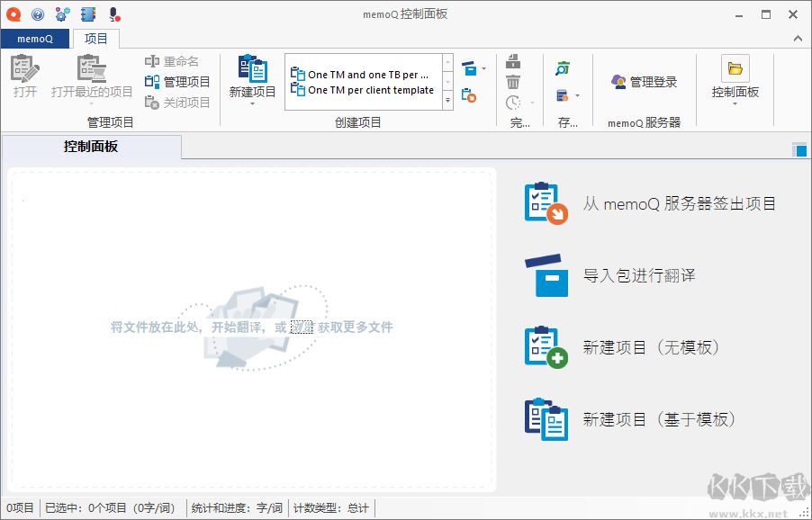Click the 管理登录 cloud user icon

[x=618, y=82]
